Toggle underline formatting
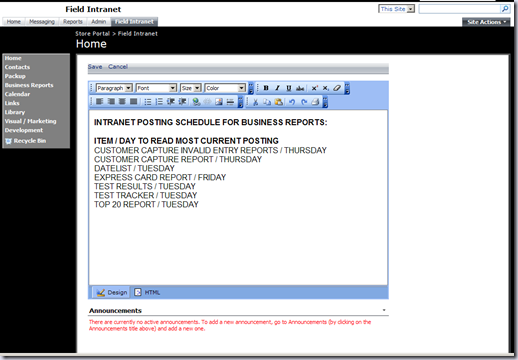This screenshot has width=518, height=360. click(x=289, y=88)
